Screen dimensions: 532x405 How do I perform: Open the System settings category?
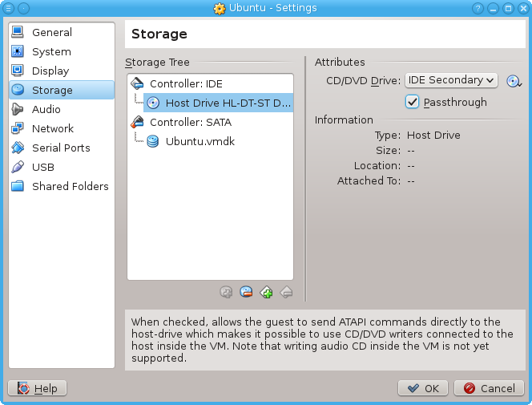coord(62,51)
